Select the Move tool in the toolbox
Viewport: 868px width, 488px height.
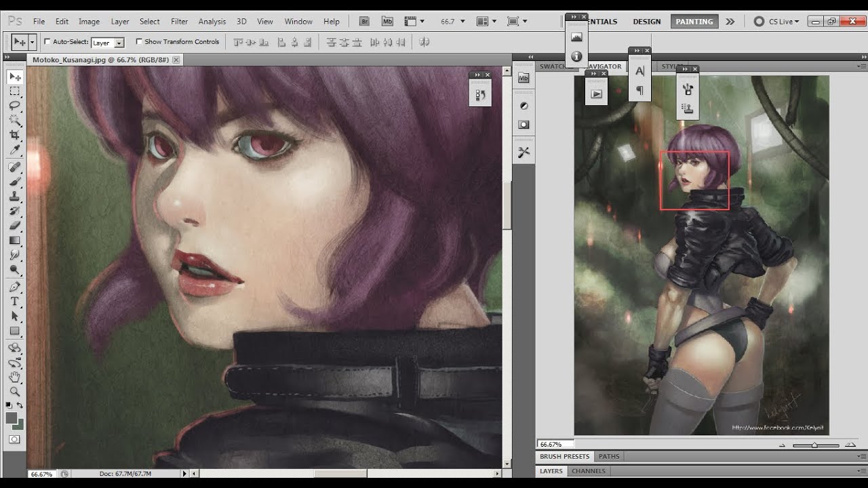click(x=14, y=77)
